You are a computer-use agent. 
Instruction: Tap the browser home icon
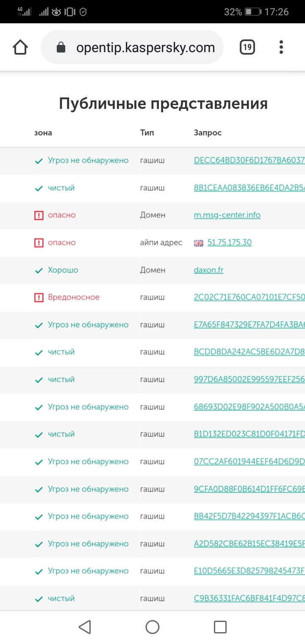point(20,47)
